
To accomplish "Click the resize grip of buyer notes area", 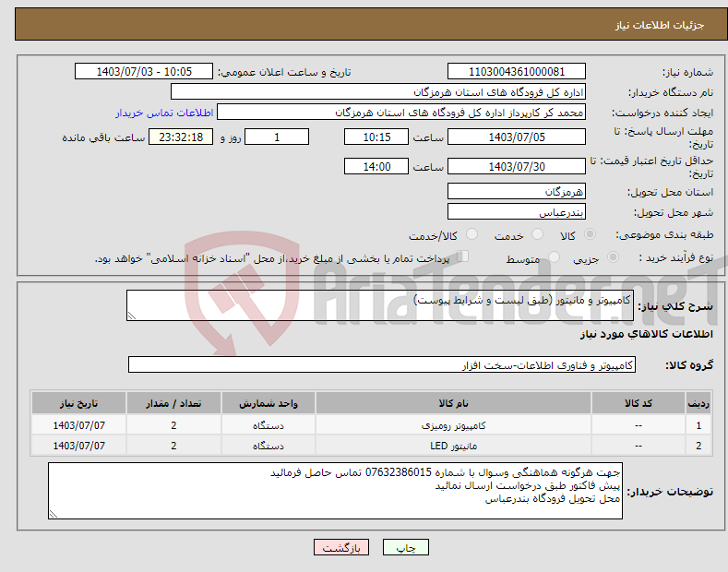I will [54, 514].
